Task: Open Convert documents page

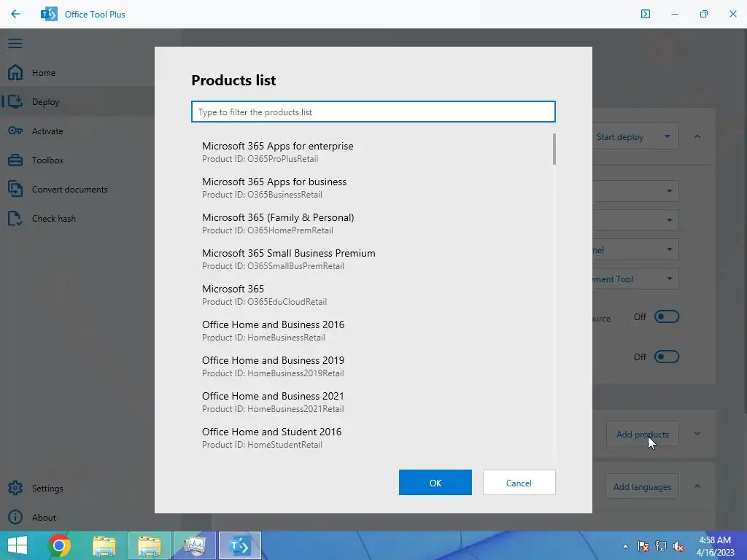Action: (69, 189)
